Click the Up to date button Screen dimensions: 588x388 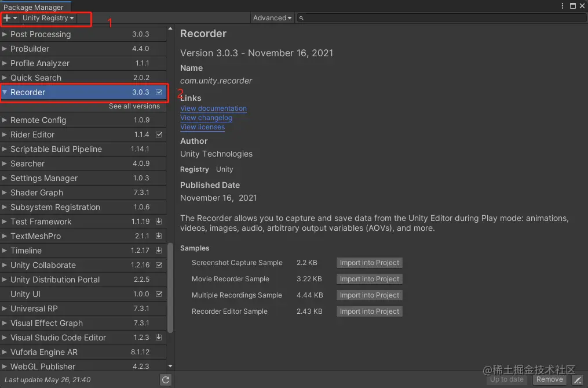click(x=507, y=379)
